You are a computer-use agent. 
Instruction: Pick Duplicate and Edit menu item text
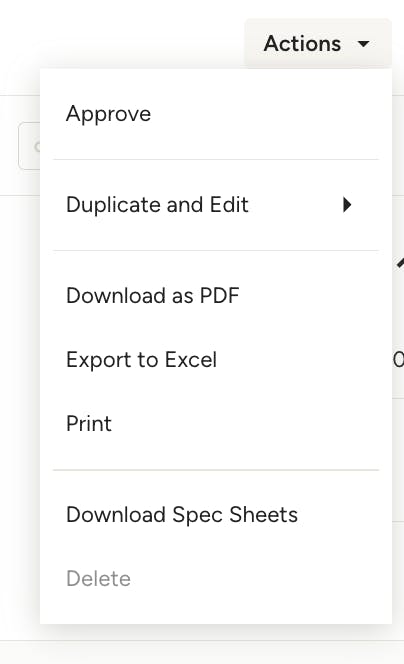[x=157, y=205]
